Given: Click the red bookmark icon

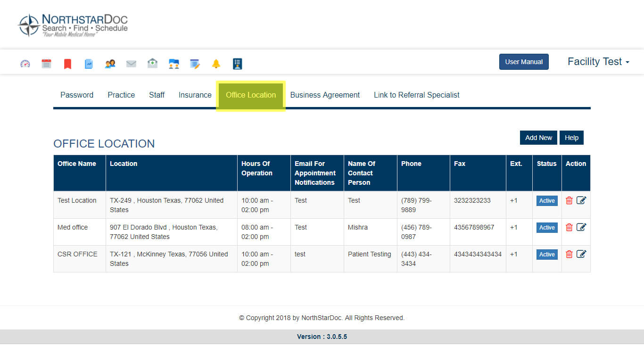Looking at the screenshot, I should [x=67, y=64].
